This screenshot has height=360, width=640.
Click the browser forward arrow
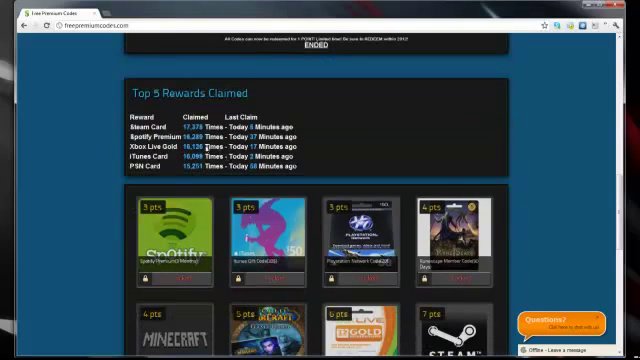pos(36,25)
